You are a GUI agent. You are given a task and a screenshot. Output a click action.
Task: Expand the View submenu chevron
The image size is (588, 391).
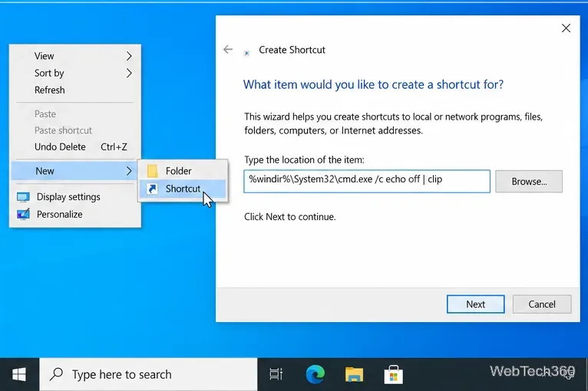(129, 56)
